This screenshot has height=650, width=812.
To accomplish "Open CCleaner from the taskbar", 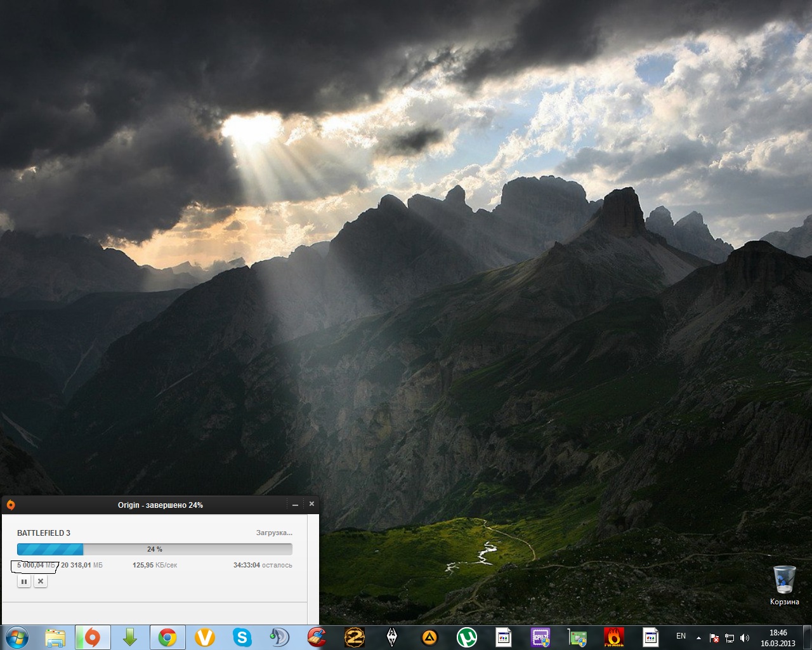I will 317,637.
